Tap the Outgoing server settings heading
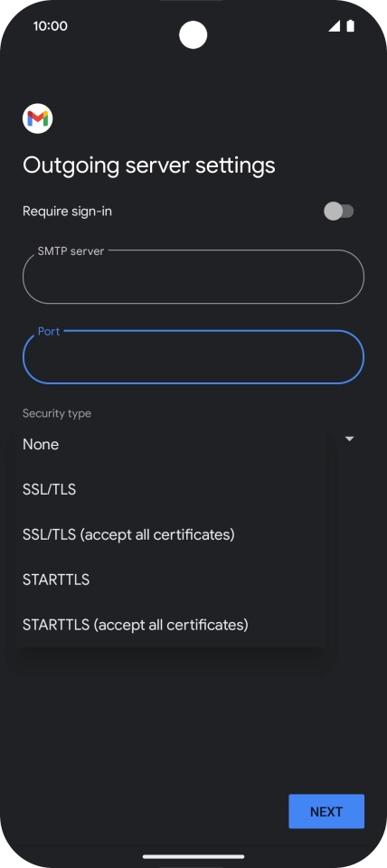The height and width of the screenshot is (868, 387). pyautogui.click(x=149, y=165)
